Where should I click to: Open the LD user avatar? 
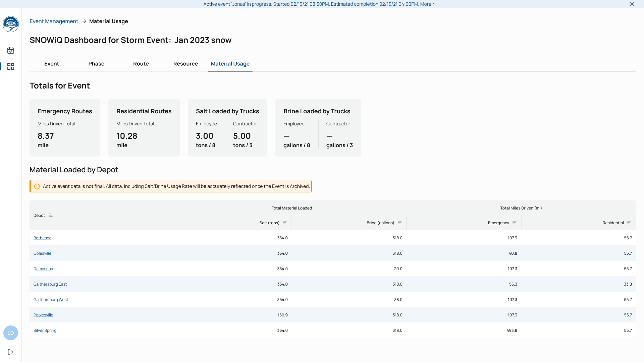click(11, 333)
